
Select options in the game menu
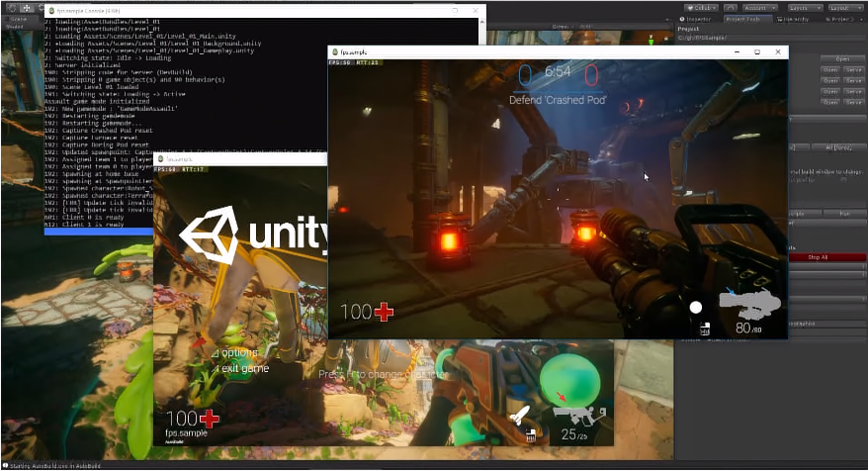point(238,352)
